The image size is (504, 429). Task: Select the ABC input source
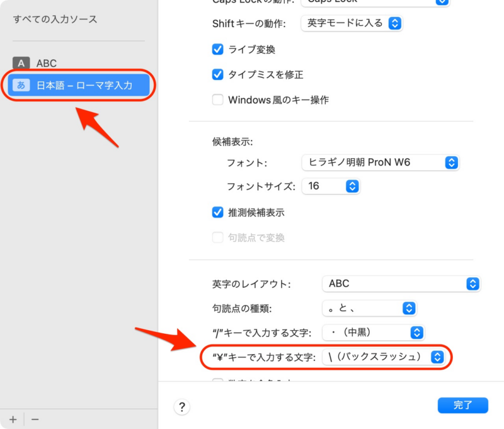pyautogui.click(x=79, y=63)
